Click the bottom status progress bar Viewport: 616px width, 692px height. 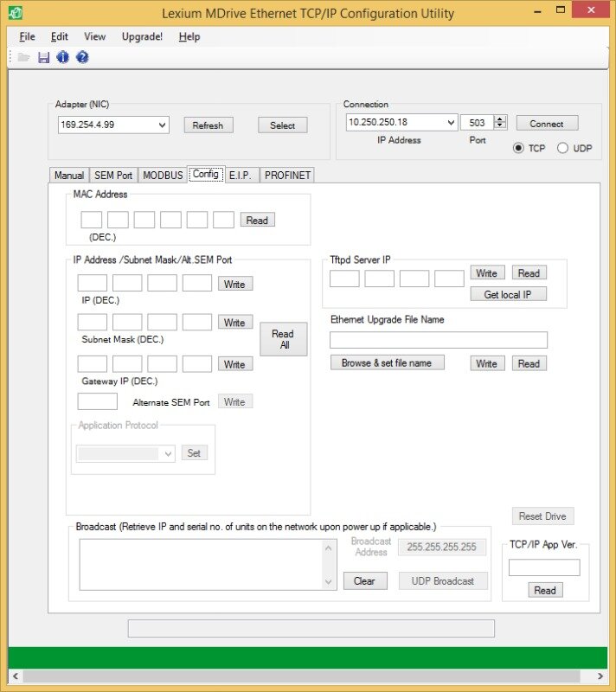coord(311,628)
